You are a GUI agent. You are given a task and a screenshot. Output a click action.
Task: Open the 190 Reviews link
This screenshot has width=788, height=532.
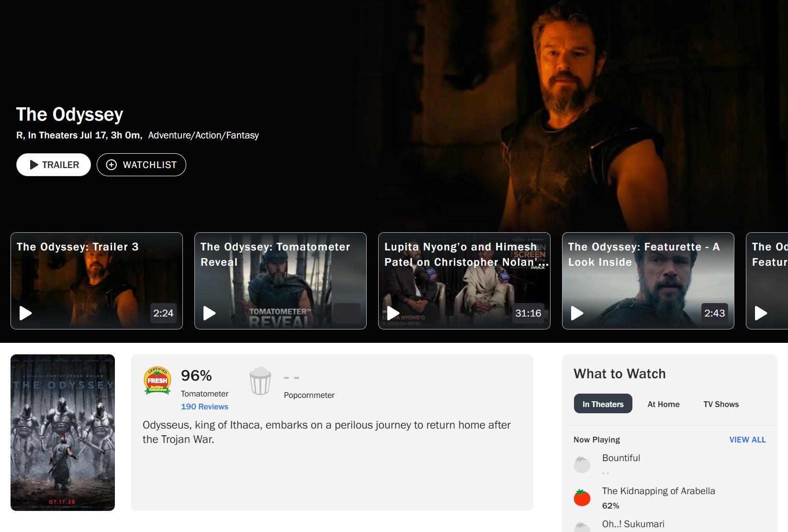coord(204,407)
